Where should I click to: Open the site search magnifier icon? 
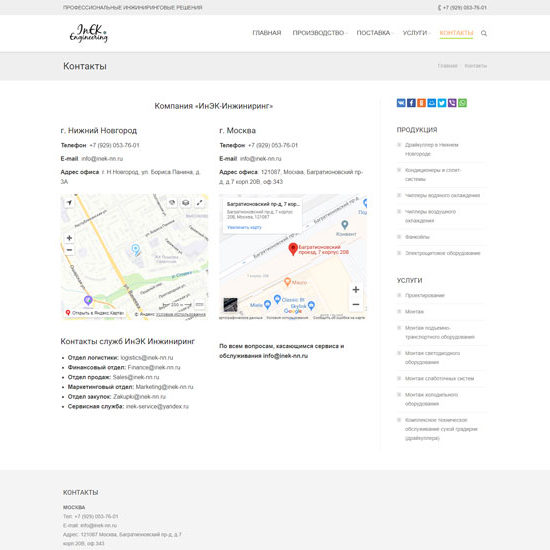point(484,33)
